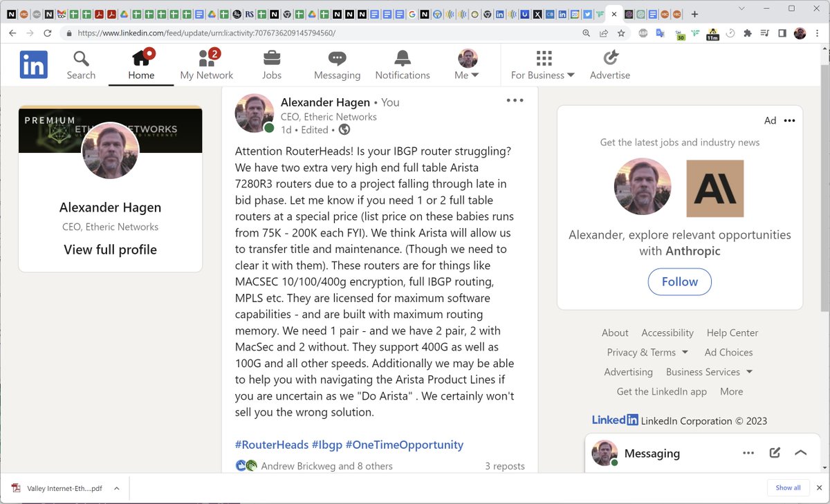Open download item options chevron
This screenshot has height=504, width=830.
click(117, 488)
